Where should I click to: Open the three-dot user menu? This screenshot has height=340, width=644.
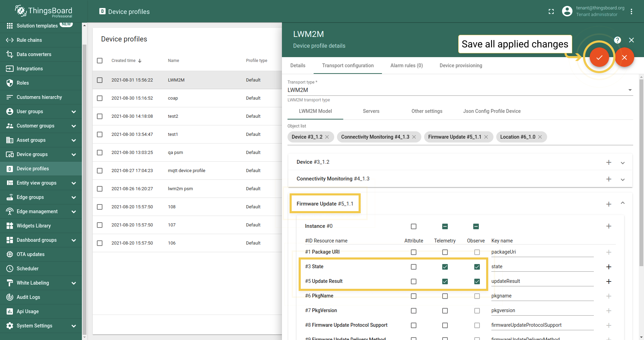(x=631, y=11)
